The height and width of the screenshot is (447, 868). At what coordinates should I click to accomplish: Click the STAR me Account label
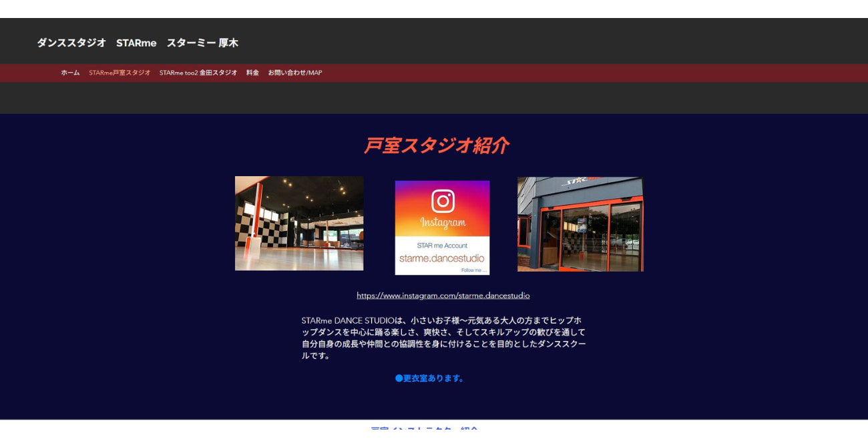pyautogui.click(x=442, y=244)
